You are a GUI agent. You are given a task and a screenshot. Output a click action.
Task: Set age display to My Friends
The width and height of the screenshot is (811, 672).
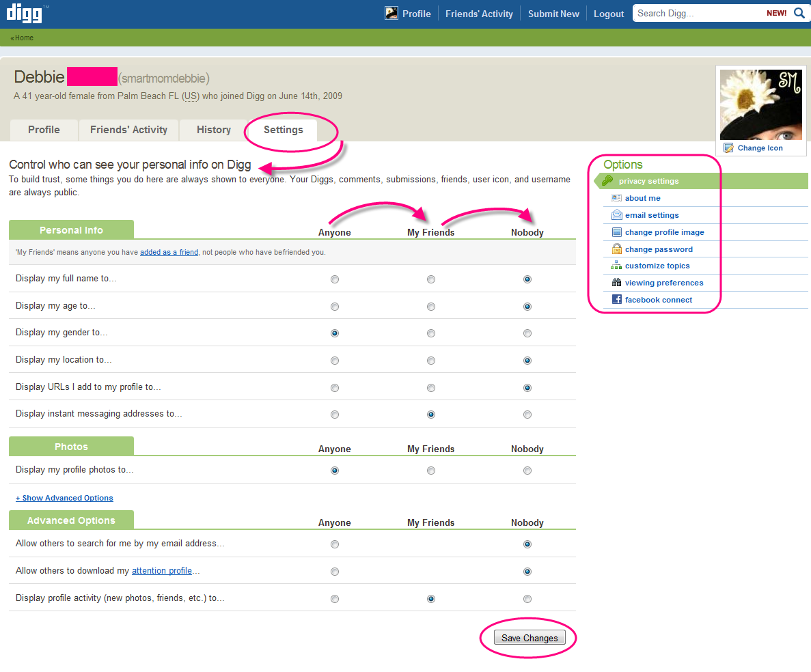point(431,307)
